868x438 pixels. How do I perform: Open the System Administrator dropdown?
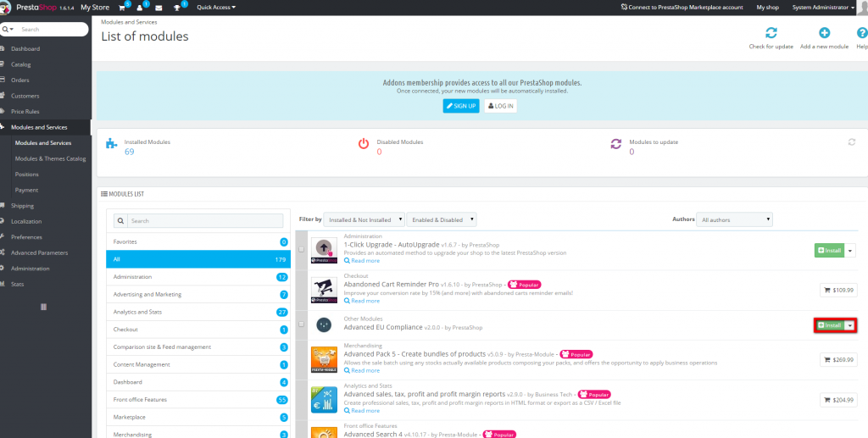click(x=823, y=8)
